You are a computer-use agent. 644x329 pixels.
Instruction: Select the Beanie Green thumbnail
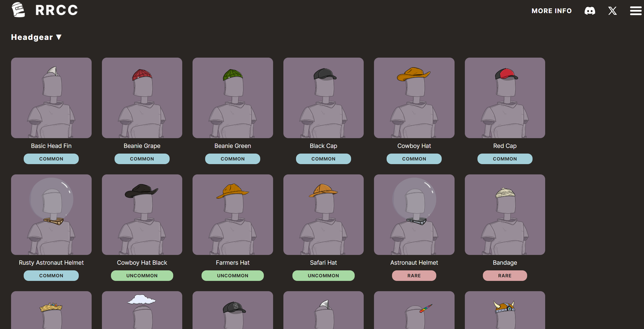click(233, 98)
